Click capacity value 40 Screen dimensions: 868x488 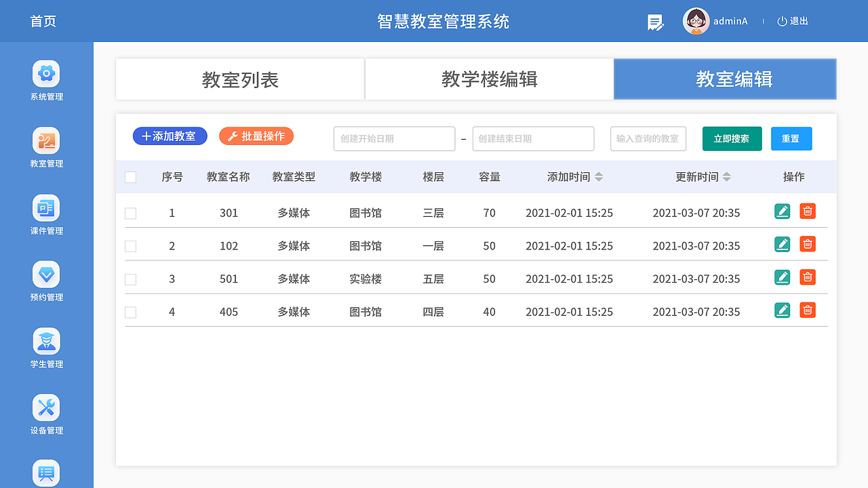click(490, 312)
